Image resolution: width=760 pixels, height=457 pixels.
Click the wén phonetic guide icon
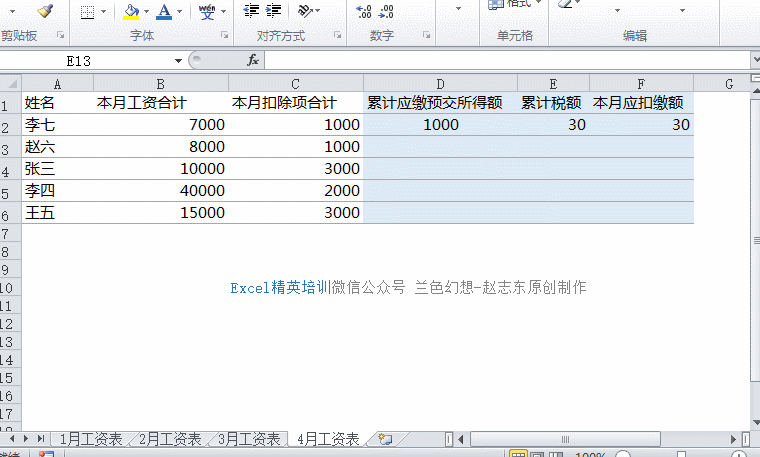tap(207, 12)
